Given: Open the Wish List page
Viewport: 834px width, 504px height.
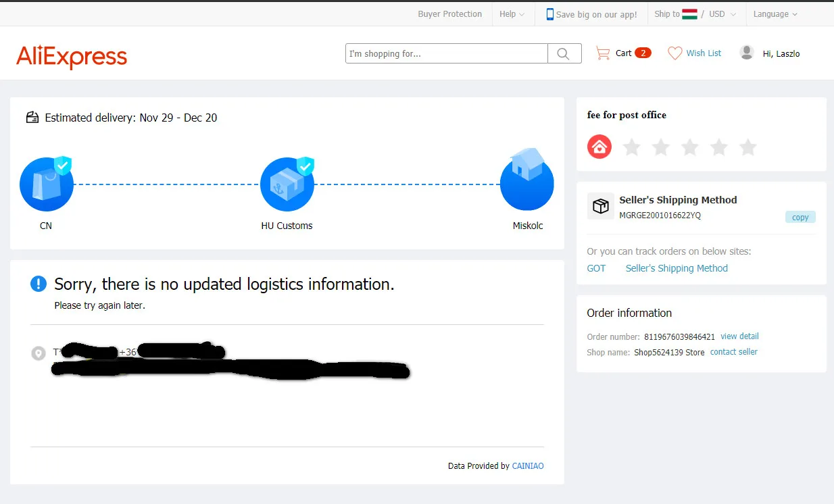Looking at the screenshot, I should tap(704, 53).
